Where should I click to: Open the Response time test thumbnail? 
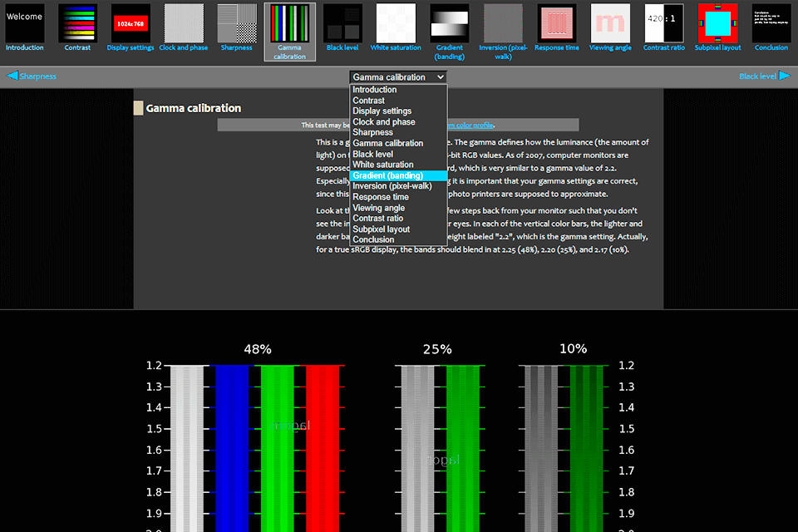[x=557, y=23]
